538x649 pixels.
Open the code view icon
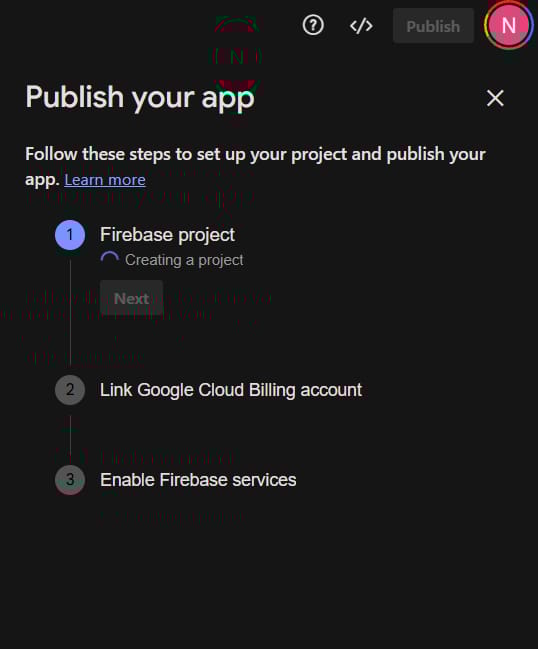[361, 26]
